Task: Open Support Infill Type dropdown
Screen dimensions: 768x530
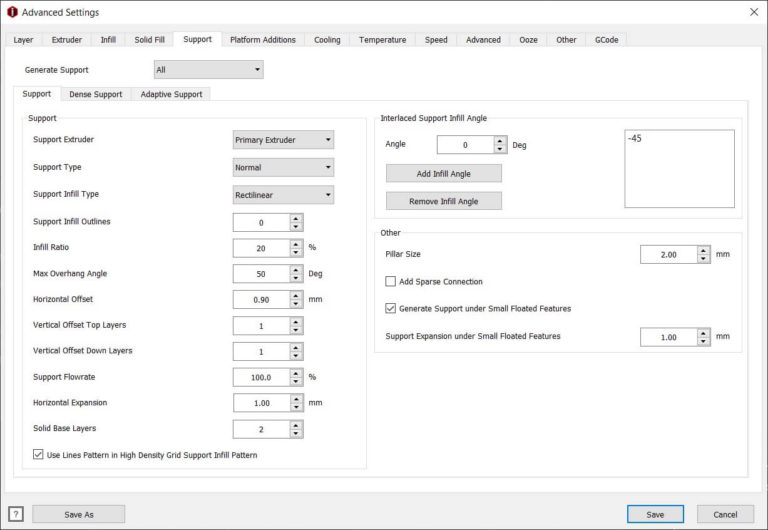Action: click(283, 195)
